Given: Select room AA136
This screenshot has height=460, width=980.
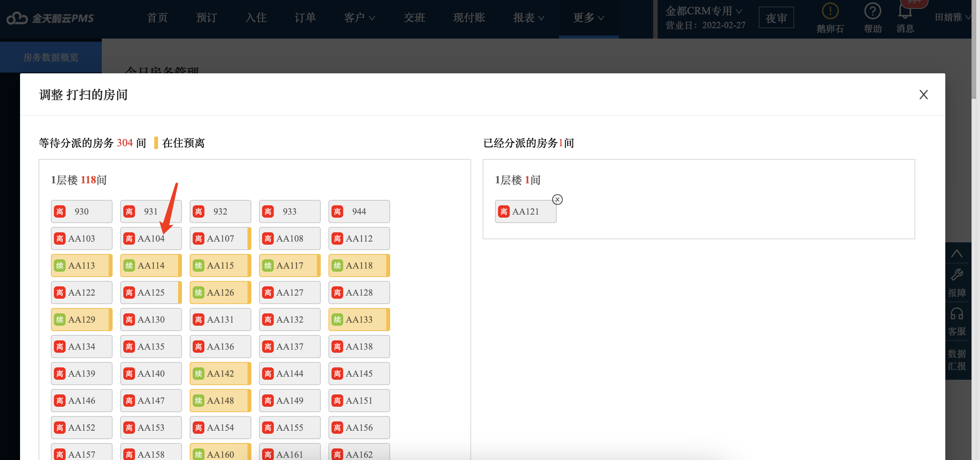Looking at the screenshot, I should [221, 347].
